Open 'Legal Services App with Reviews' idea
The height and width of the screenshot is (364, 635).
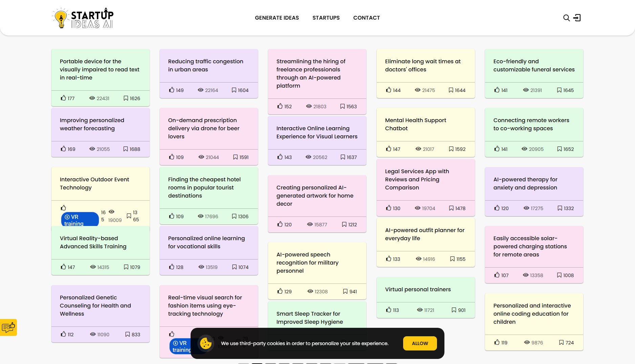[x=417, y=179]
